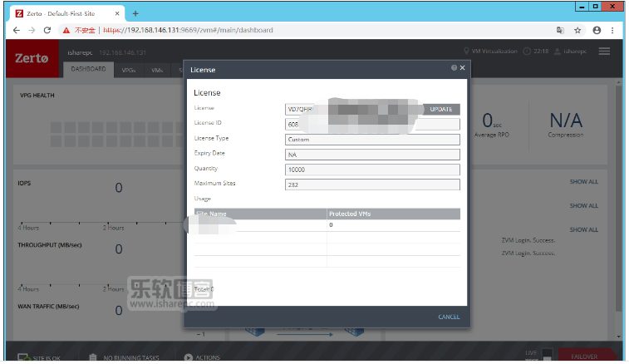The width and height of the screenshot is (629, 364).
Task: Click VM Virtualization location icon
Action: tap(466, 52)
